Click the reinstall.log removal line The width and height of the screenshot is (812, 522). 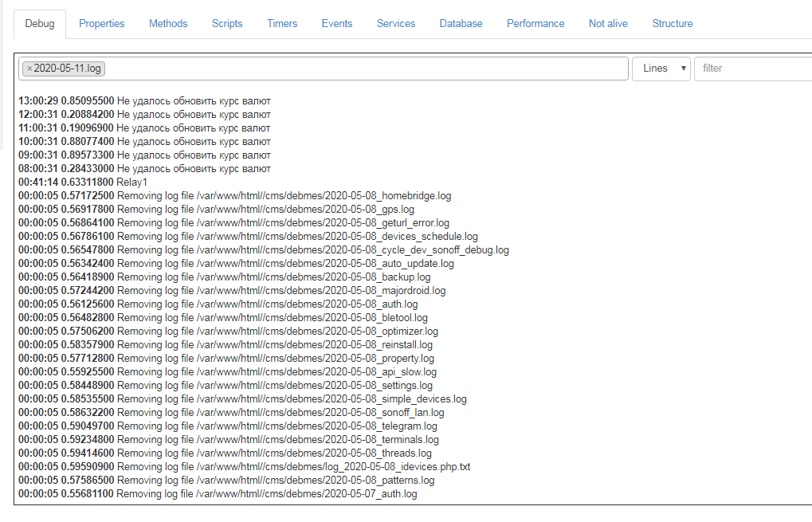[x=226, y=344]
